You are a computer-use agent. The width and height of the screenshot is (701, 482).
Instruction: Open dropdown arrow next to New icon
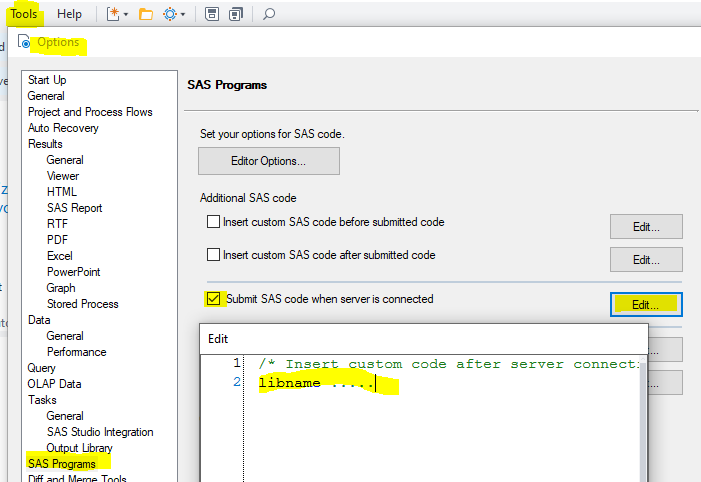pyautogui.click(x=126, y=14)
